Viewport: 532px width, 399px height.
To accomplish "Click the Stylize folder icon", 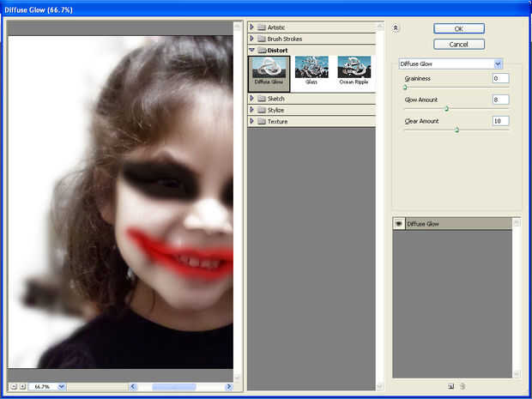I will [261, 110].
